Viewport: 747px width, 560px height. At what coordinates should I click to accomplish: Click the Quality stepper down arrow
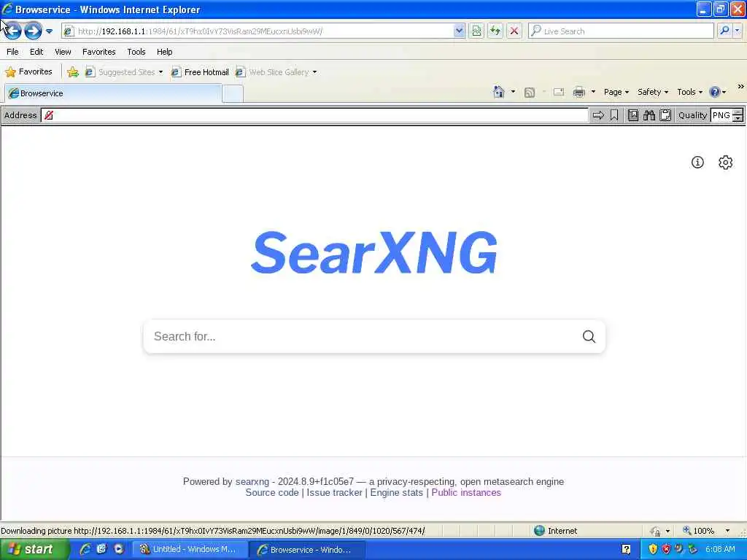[x=738, y=119]
